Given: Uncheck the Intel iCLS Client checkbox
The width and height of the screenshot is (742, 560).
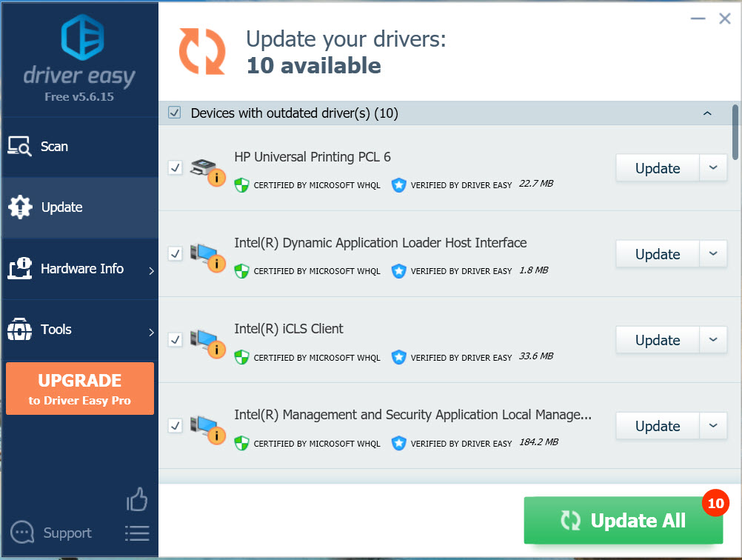Looking at the screenshot, I should (175, 340).
